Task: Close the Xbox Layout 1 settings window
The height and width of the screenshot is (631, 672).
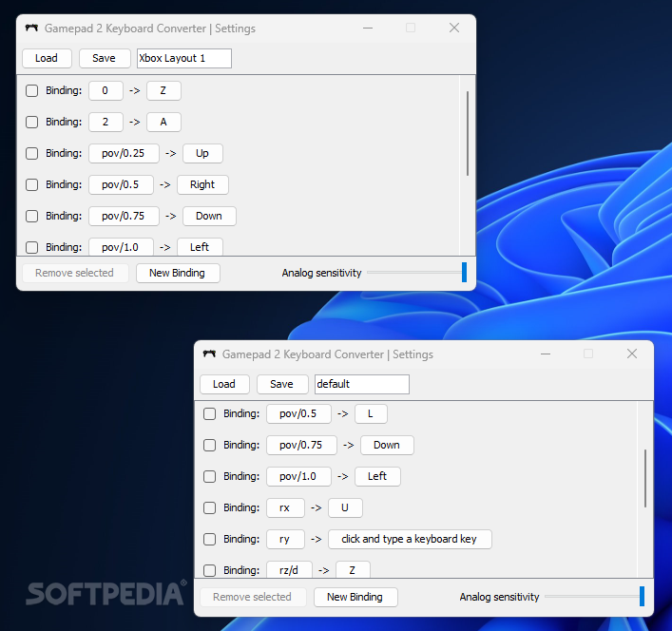Action: (454, 29)
